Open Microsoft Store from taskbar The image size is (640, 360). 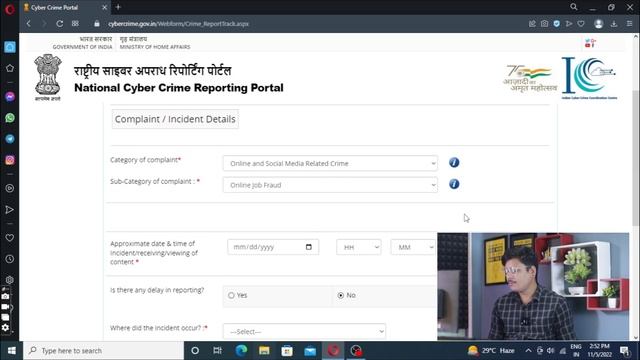tap(287, 351)
